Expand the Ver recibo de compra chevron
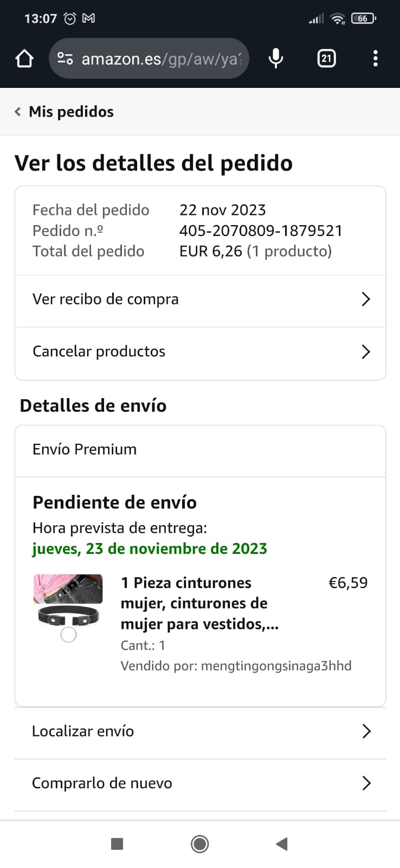Screen dimensions: 400x868 coord(366,299)
